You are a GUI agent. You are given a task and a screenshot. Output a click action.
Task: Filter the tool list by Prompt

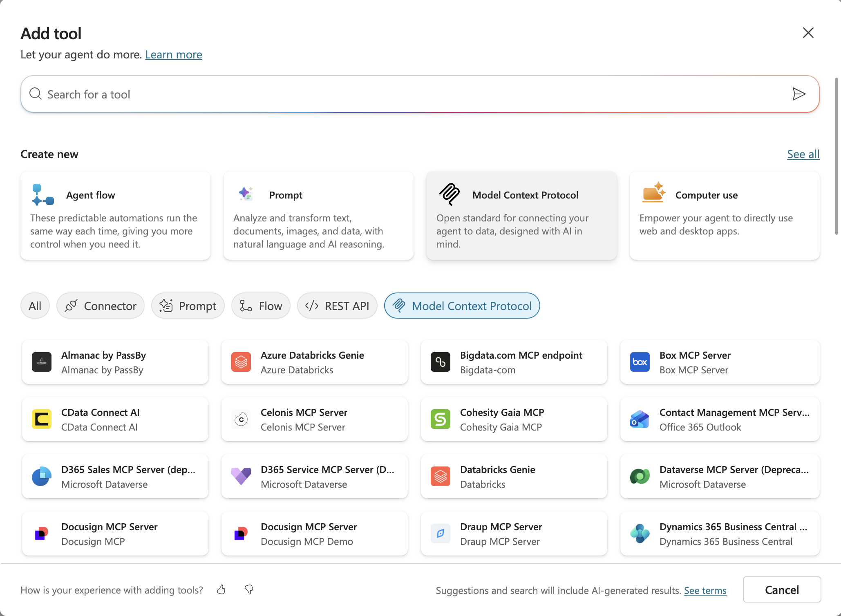point(188,306)
